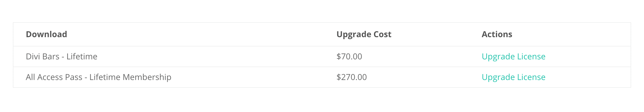
Task: Choose the cheaper Upgrade License link
Action: point(513,57)
